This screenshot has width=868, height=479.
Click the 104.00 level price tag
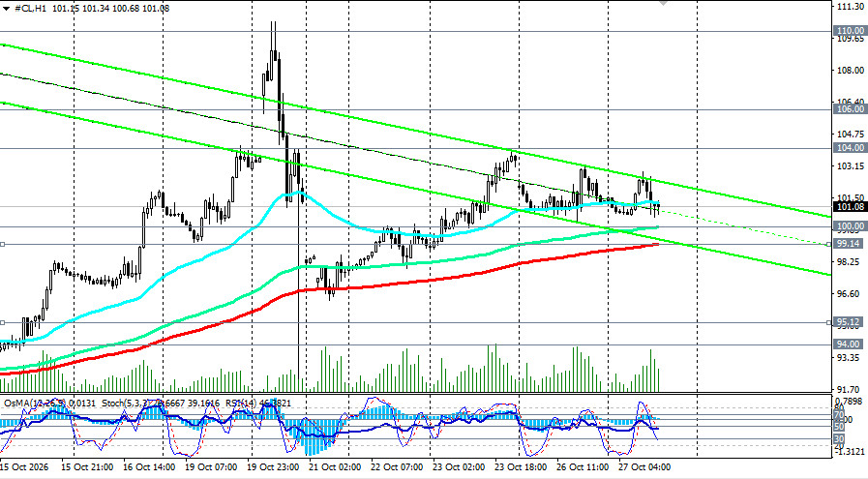point(850,148)
